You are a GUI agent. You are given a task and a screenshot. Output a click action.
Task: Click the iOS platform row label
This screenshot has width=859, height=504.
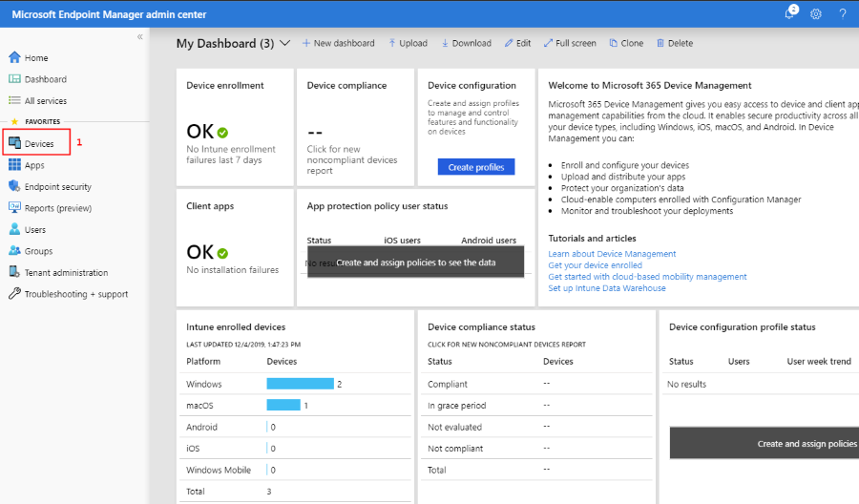[193, 448]
